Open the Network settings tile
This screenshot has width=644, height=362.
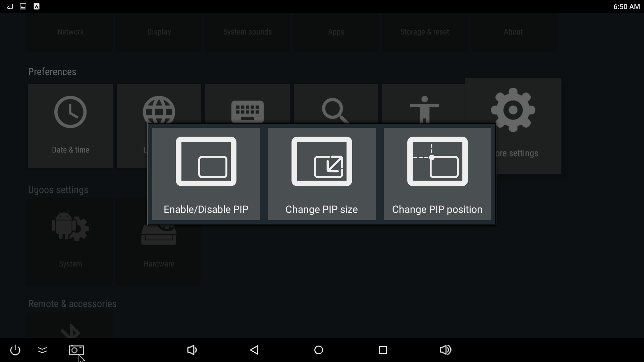[70, 32]
